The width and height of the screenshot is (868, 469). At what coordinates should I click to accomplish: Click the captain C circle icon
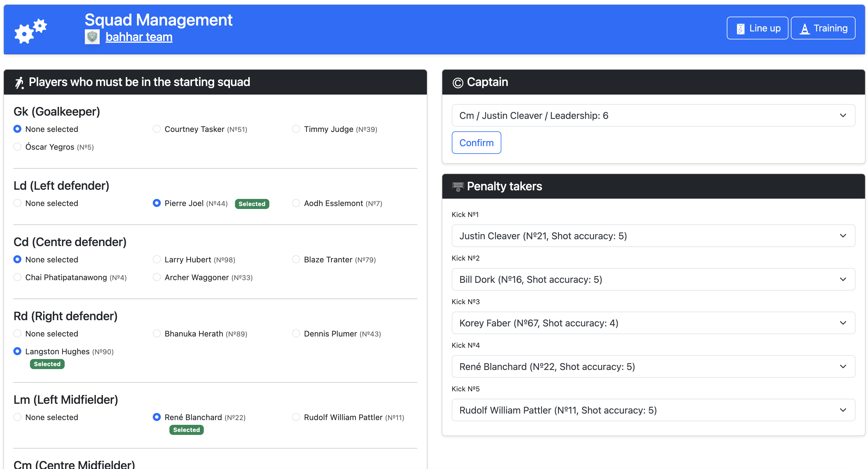coord(458,82)
